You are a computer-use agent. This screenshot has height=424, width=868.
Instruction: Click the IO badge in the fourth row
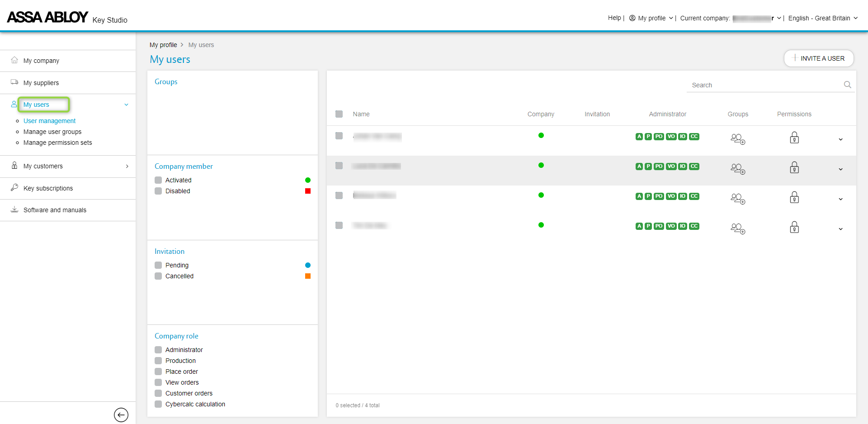tap(683, 226)
